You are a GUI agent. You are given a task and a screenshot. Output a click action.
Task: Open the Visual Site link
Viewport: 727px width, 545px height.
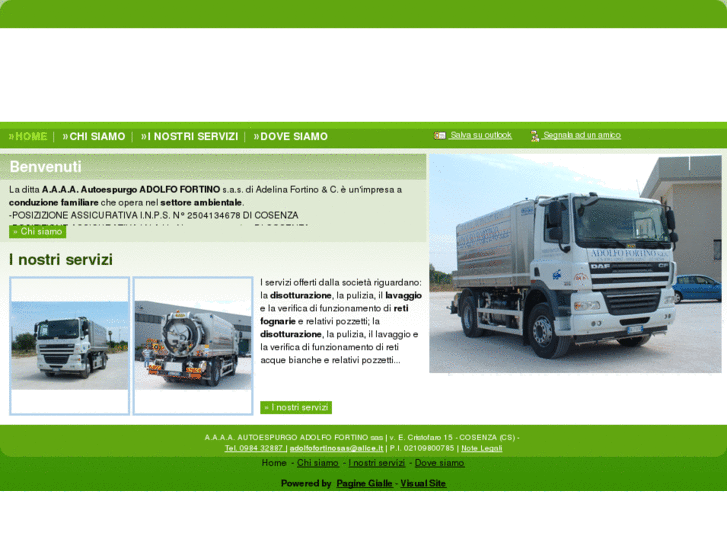(x=423, y=483)
